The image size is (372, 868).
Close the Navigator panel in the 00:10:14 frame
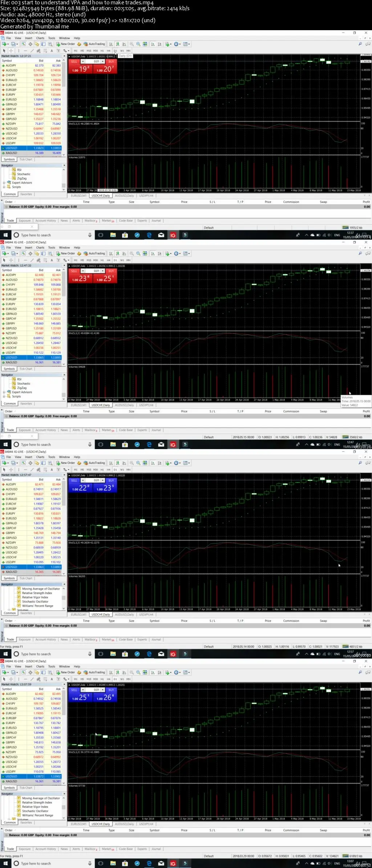pyautogui.click(x=64, y=165)
